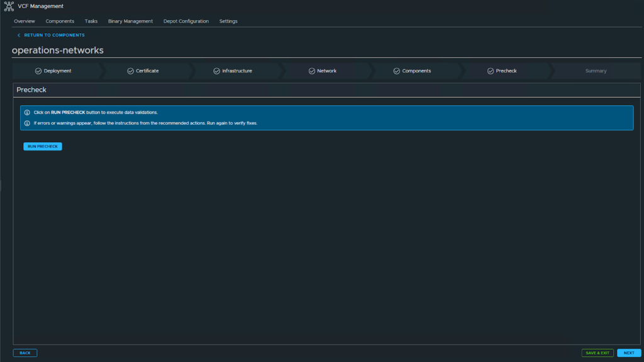Click SAVE & EXIT button
The height and width of the screenshot is (362, 644).
[x=597, y=353]
